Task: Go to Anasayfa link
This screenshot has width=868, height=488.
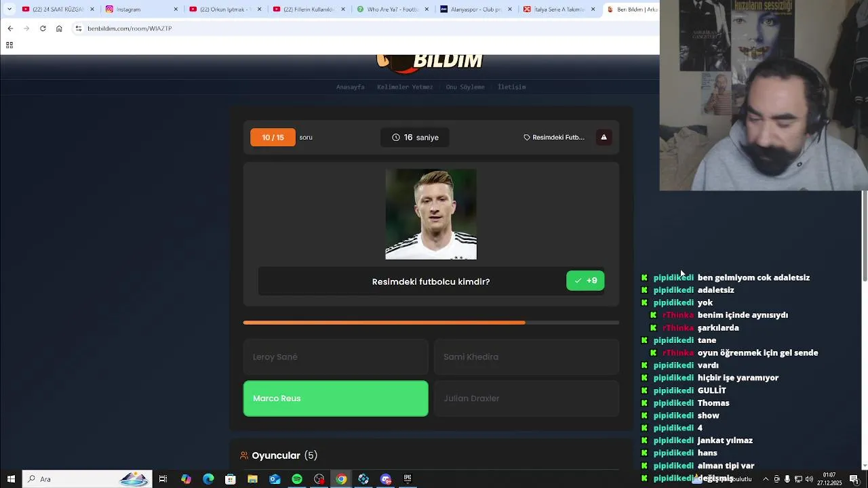Action: tap(350, 87)
